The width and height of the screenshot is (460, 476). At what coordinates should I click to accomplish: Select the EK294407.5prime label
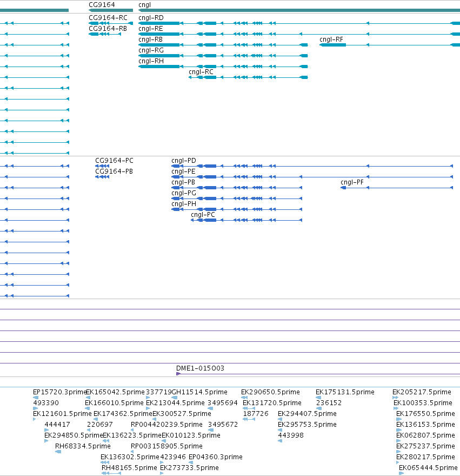307,413
